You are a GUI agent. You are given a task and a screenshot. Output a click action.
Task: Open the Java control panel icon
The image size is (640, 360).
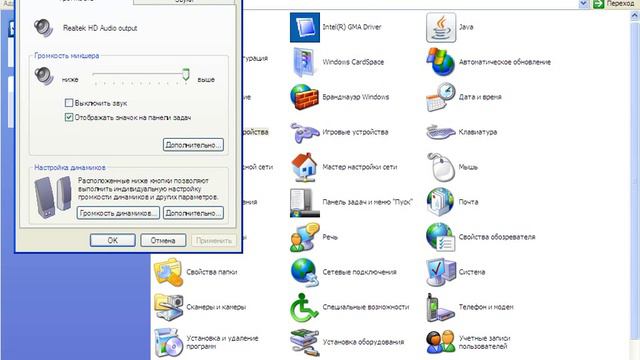click(441, 27)
